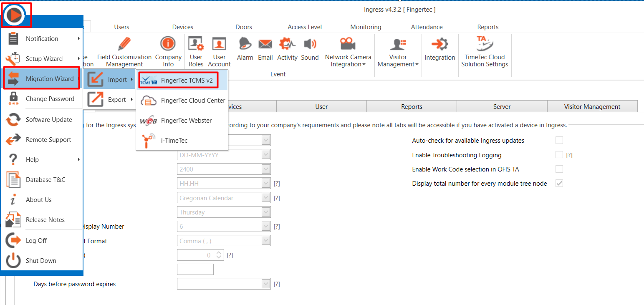644x305 pixels.
Task: Open Database T&C entry
Action: pyautogui.click(x=42, y=180)
